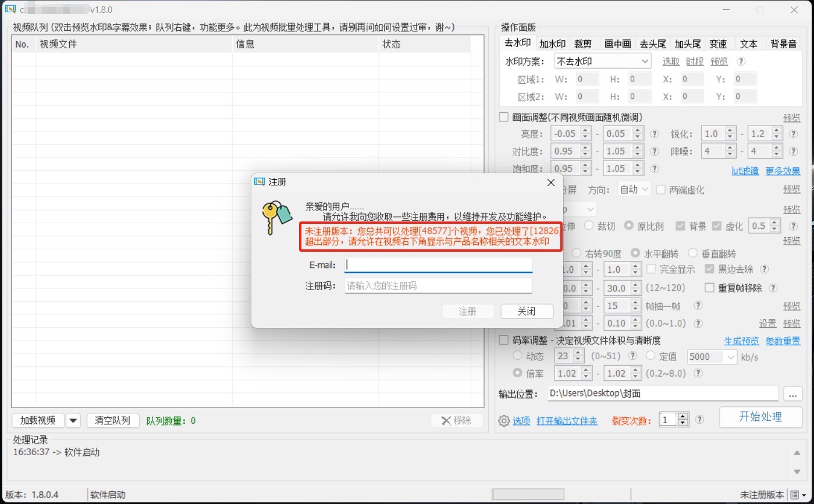Screen dimensions: 814x504
Task: Enable the 重复帧移除 checkbox
Action: coord(709,288)
